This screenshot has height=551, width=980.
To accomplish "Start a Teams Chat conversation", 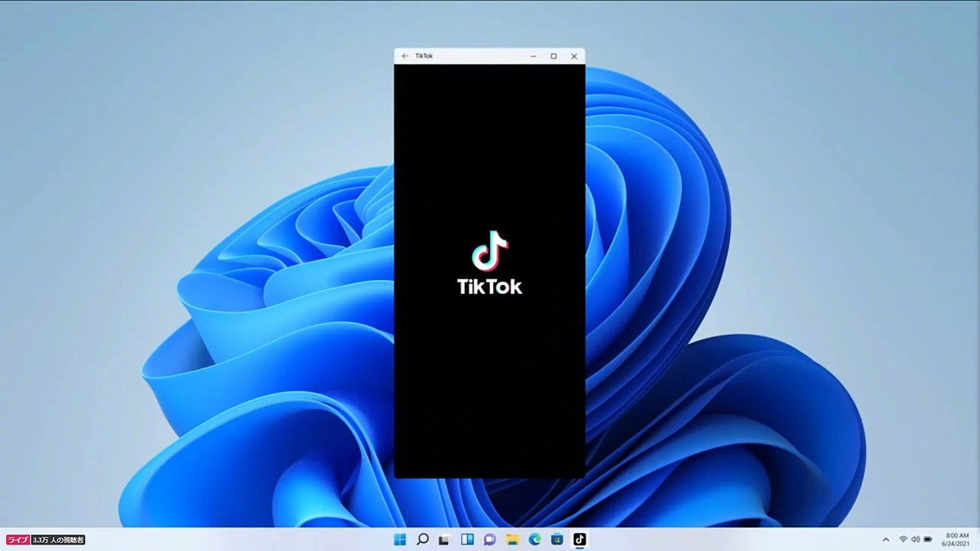I will [488, 539].
